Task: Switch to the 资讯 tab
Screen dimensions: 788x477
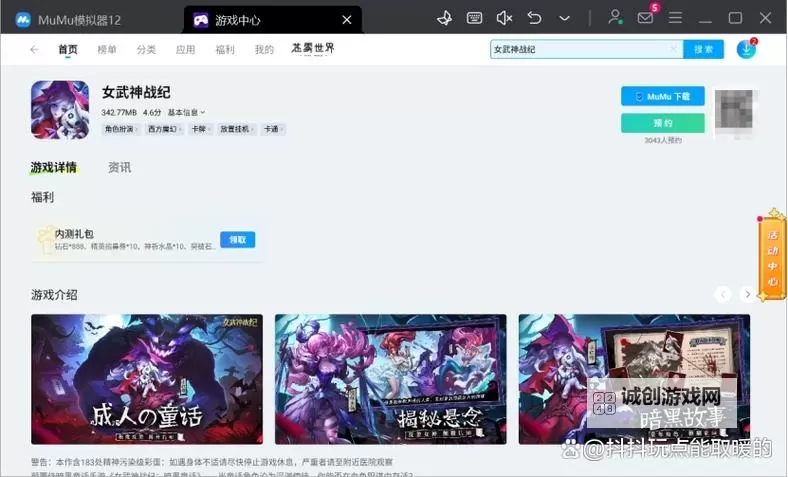Action: click(120, 167)
